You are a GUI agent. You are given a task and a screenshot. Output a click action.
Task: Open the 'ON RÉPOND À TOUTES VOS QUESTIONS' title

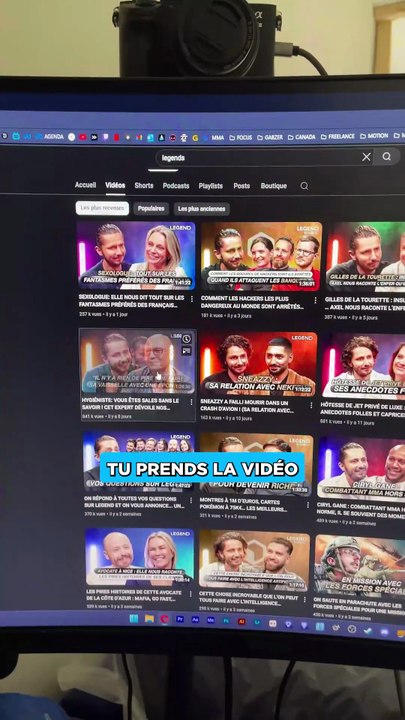pos(134,501)
